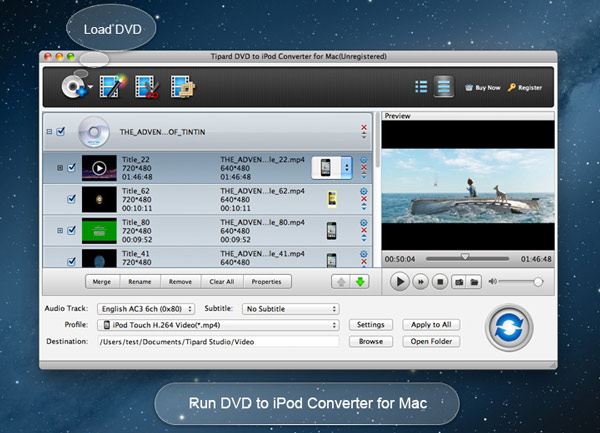Delete Title_22 with its red X
Screen dimensions: 600x433
(x=364, y=168)
